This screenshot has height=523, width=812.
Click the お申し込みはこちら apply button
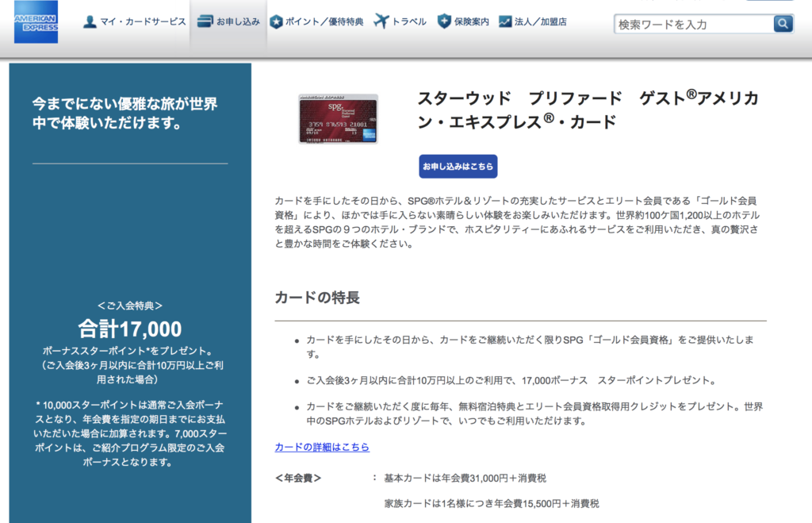pyautogui.click(x=458, y=167)
